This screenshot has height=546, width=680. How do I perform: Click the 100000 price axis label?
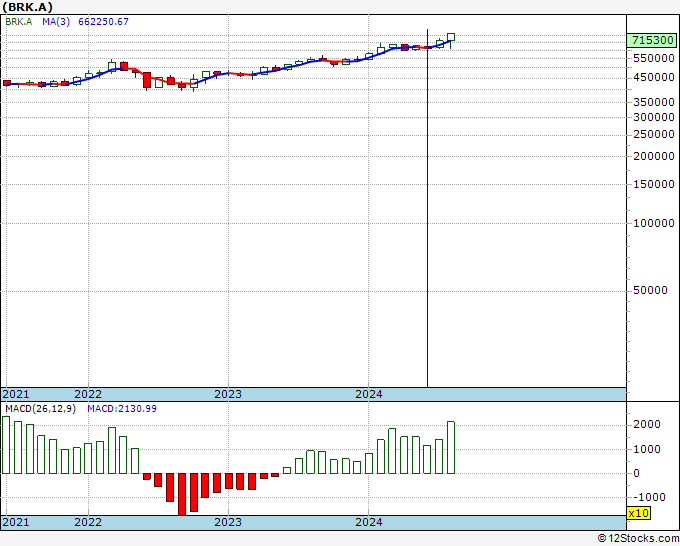(x=654, y=223)
